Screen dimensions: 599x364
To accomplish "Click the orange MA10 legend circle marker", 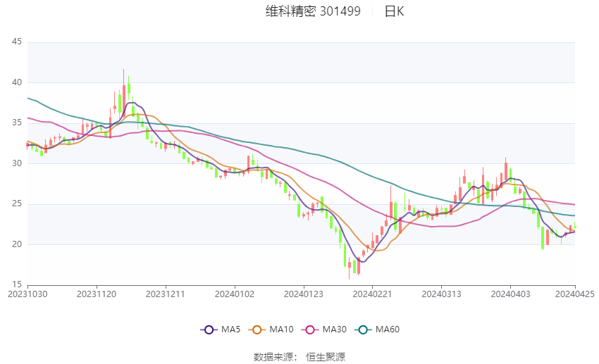I will tap(257, 330).
